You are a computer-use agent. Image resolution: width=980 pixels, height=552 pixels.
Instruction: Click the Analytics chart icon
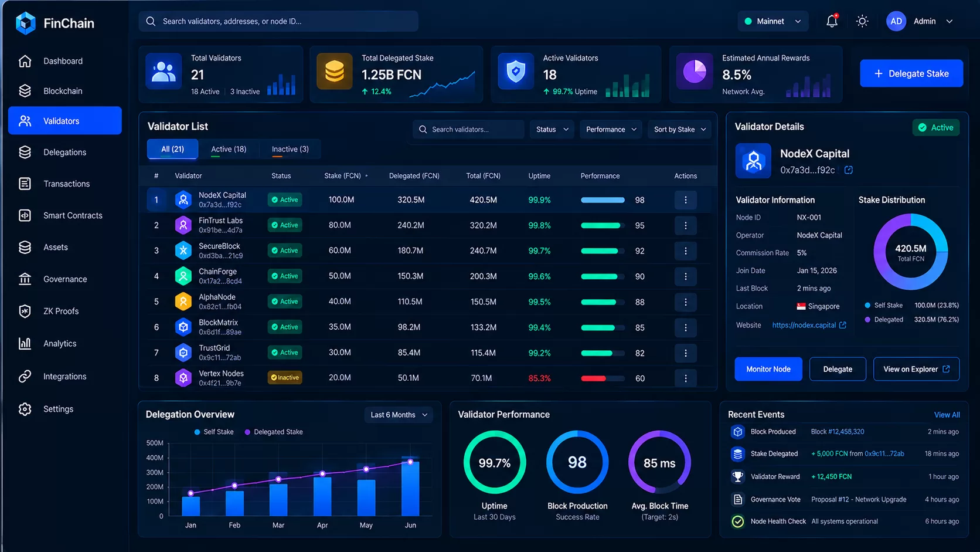tap(25, 343)
